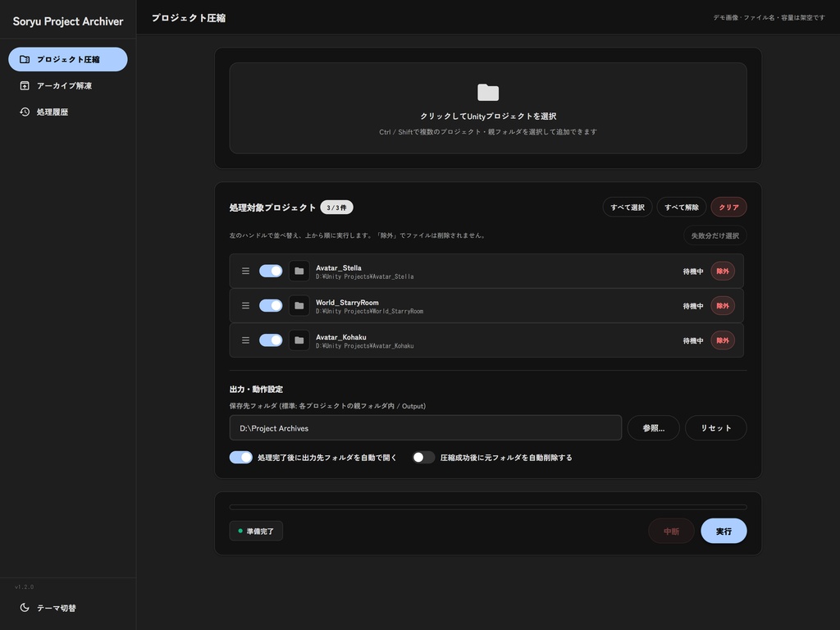This screenshot has height=630, width=840.
Task: Click the large folder icon in drop zone
Action: [488, 92]
